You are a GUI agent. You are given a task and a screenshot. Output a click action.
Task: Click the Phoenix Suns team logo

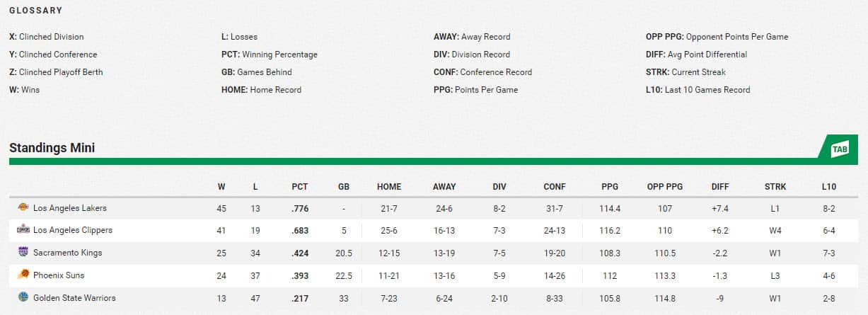pos(23,275)
